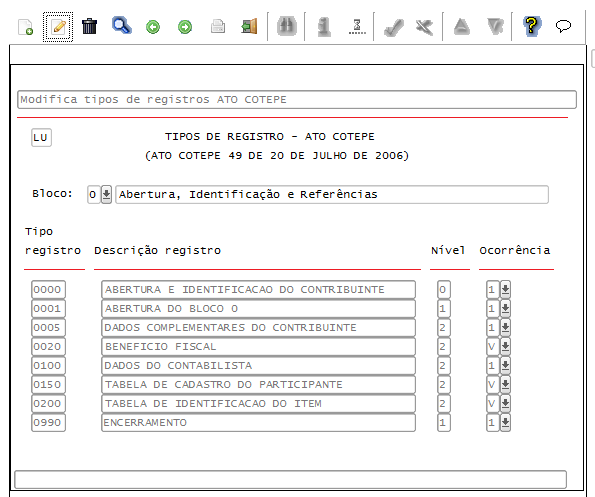Select the modify record pencil icon

58,27
